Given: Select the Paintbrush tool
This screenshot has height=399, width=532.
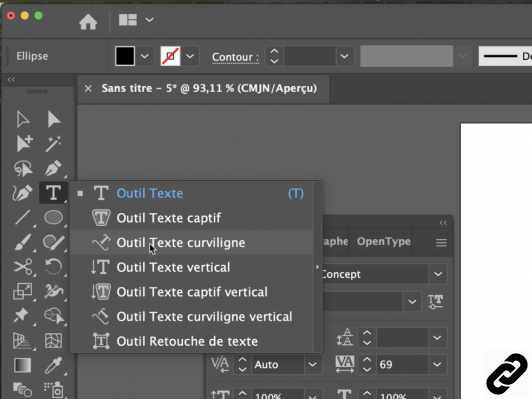Looking at the screenshot, I should coord(23,242).
